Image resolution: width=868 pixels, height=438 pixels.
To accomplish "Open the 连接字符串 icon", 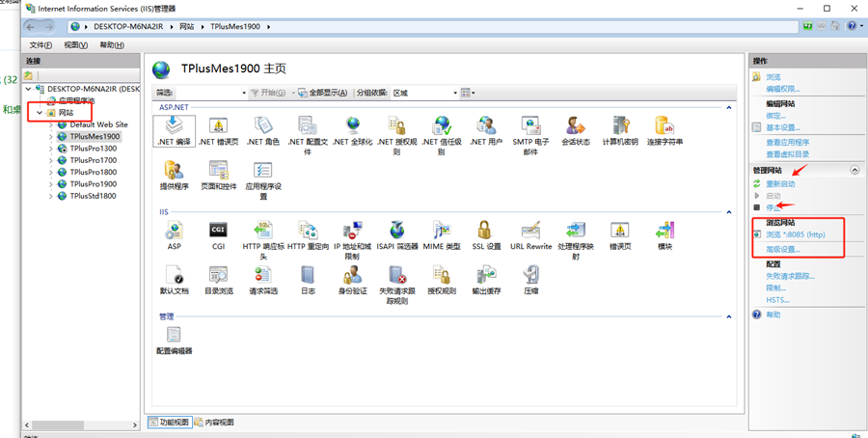I will coord(665,130).
